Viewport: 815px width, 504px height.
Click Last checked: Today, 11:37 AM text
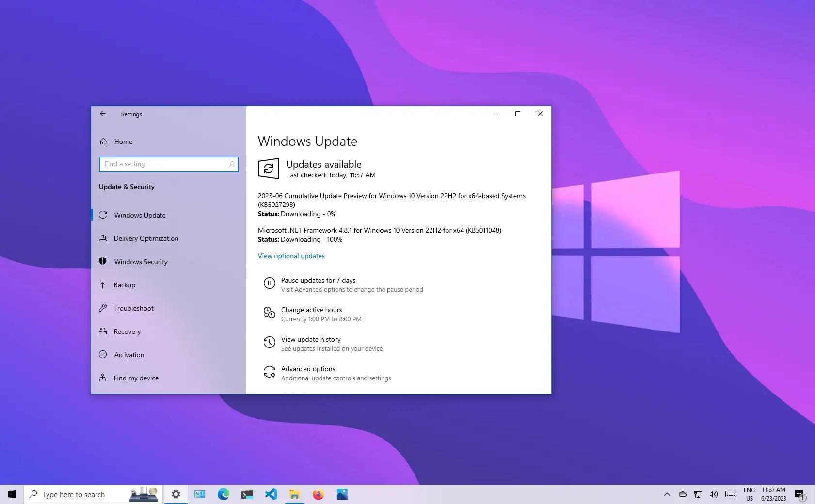[331, 175]
